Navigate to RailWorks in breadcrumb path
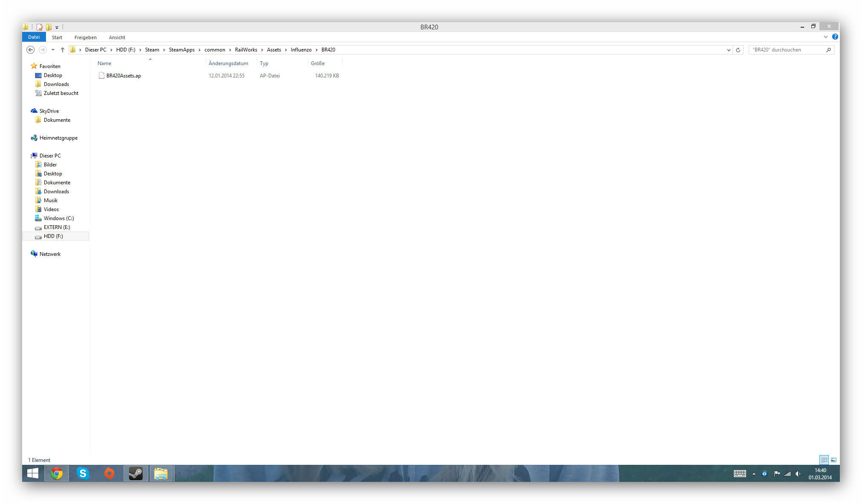Image resolution: width=862 pixels, height=504 pixels. tap(246, 50)
